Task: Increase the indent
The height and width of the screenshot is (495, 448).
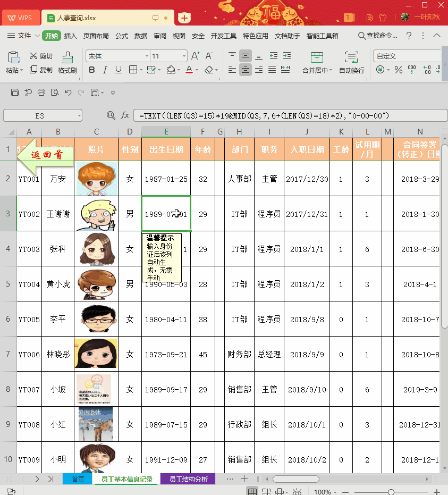Action: point(287,56)
